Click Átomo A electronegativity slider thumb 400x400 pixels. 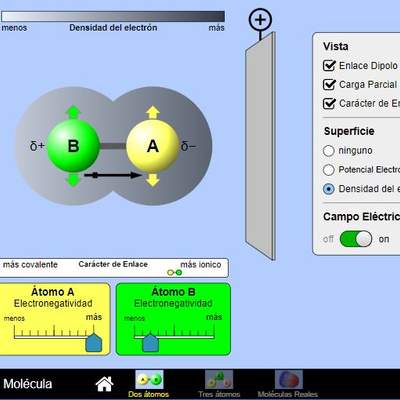[94, 343]
